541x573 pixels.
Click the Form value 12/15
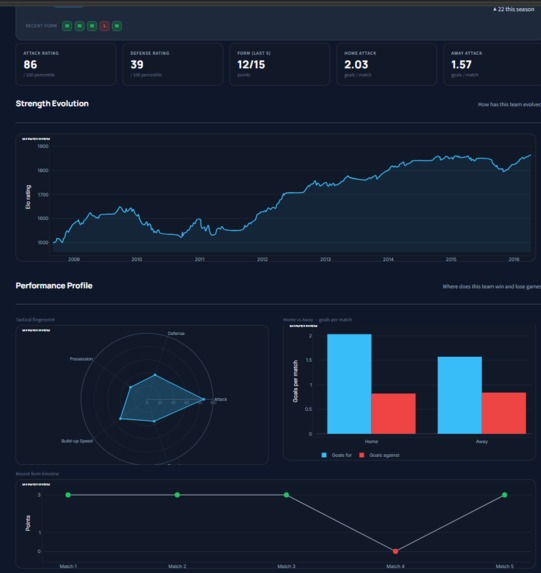tap(251, 65)
